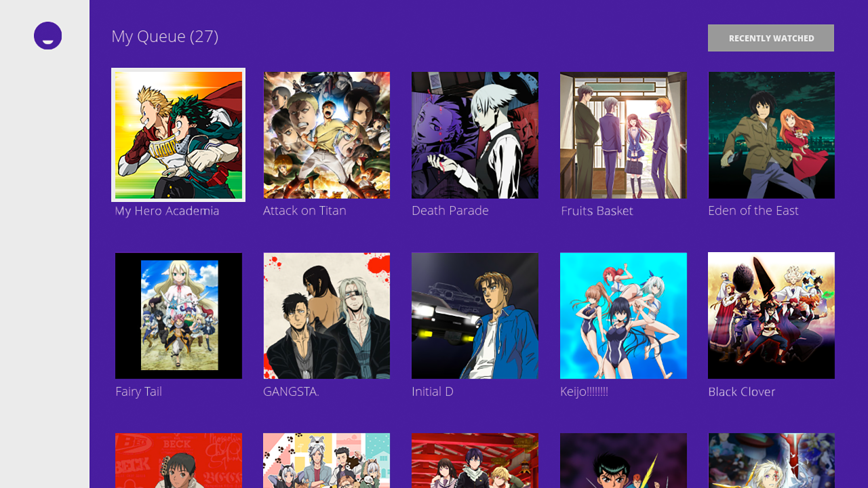Click the "Attack on Titan" title label
868x488 pixels.
click(x=304, y=211)
